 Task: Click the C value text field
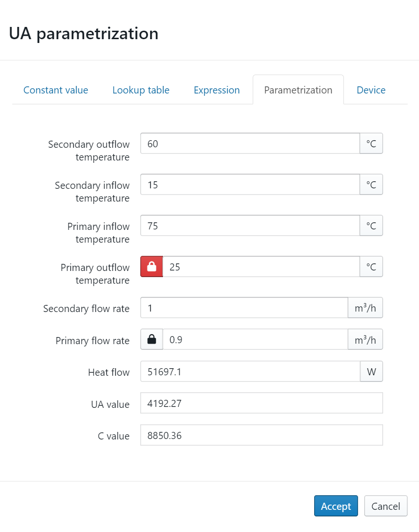[x=261, y=435]
